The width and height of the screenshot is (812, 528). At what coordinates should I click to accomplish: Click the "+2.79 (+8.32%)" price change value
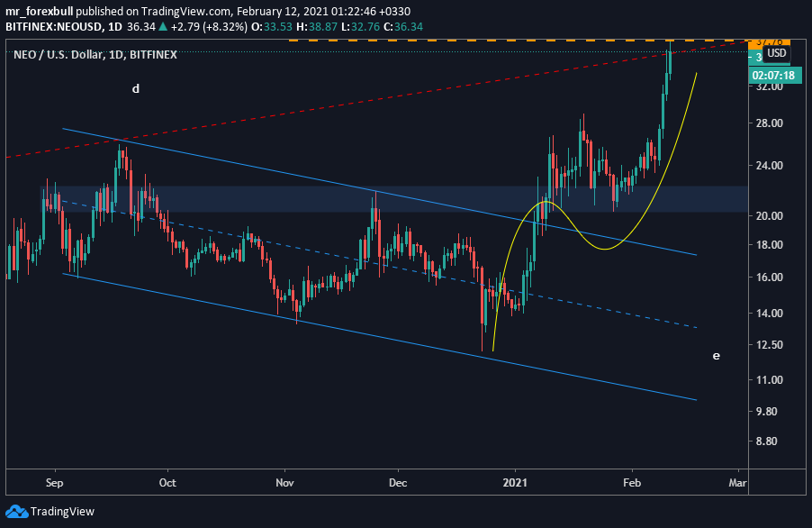point(209,26)
